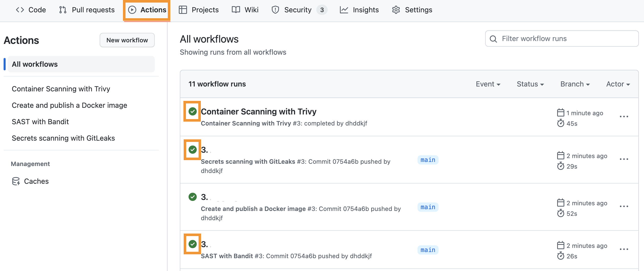Expand the Branch filter dropdown
This screenshot has height=271, width=644.
575,84
